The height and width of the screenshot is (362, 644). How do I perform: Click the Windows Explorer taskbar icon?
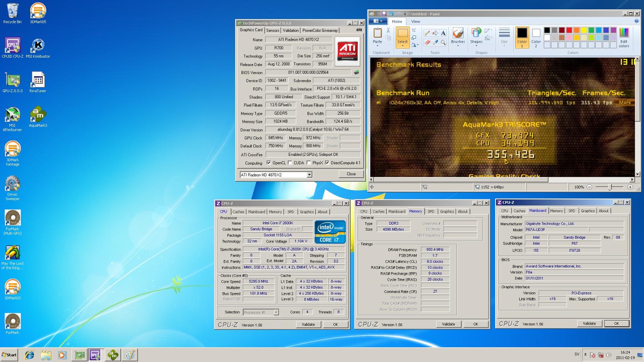point(46,355)
